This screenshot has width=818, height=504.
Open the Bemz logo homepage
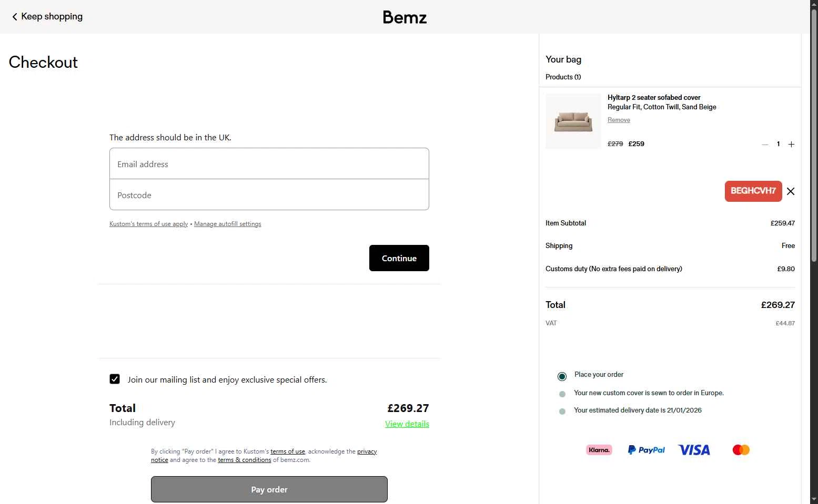405,17
